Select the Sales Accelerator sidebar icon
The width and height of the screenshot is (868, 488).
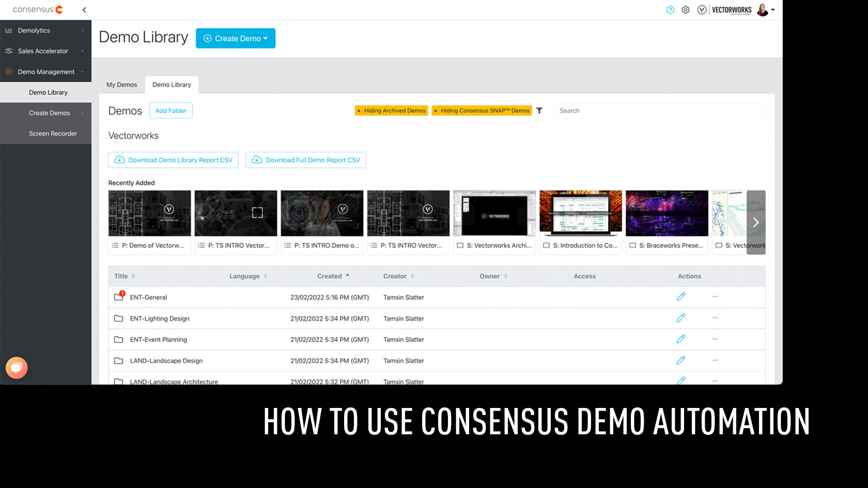click(x=8, y=51)
